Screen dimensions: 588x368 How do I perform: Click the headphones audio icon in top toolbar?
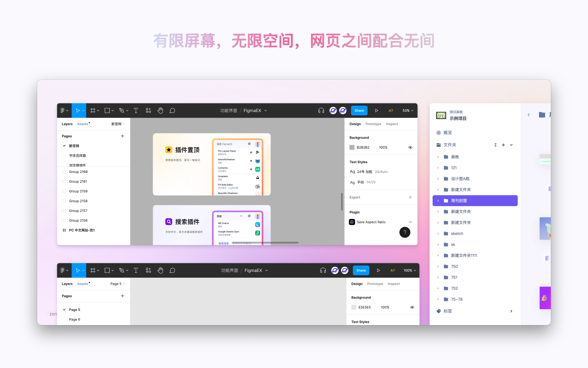(321, 110)
